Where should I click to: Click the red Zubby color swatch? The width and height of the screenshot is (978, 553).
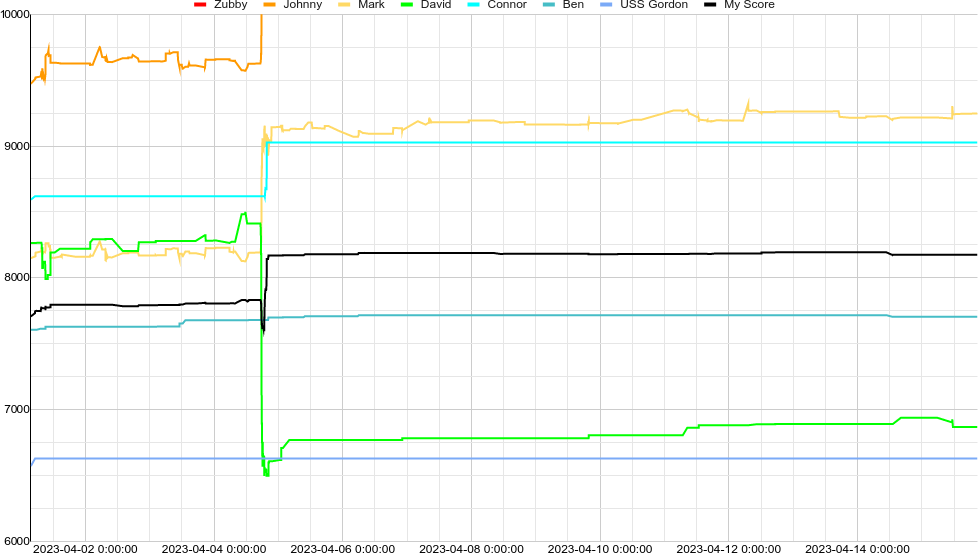pyautogui.click(x=200, y=5)
